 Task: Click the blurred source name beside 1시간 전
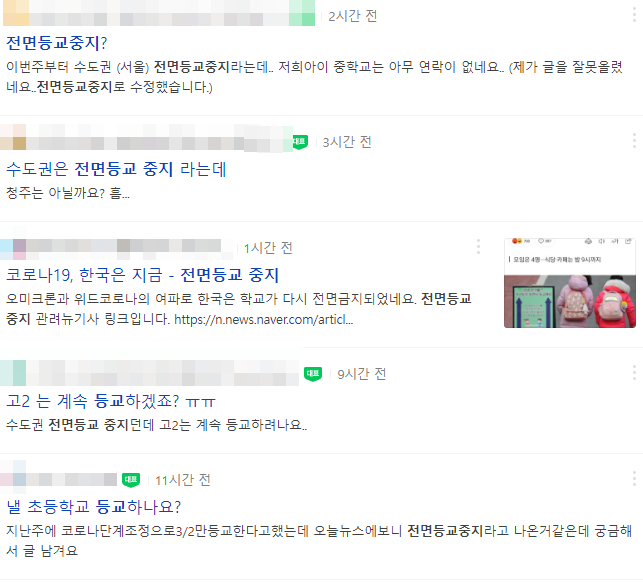116,248
